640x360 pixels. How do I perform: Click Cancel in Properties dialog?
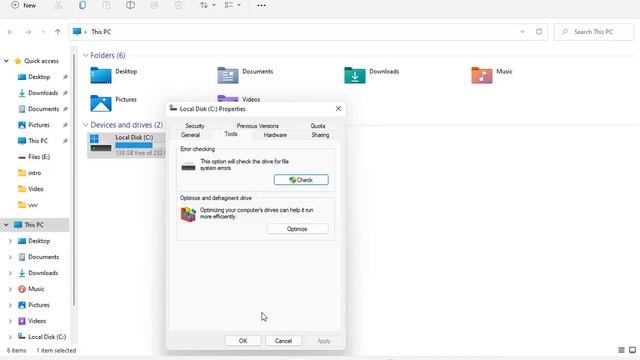pos(283,341)
